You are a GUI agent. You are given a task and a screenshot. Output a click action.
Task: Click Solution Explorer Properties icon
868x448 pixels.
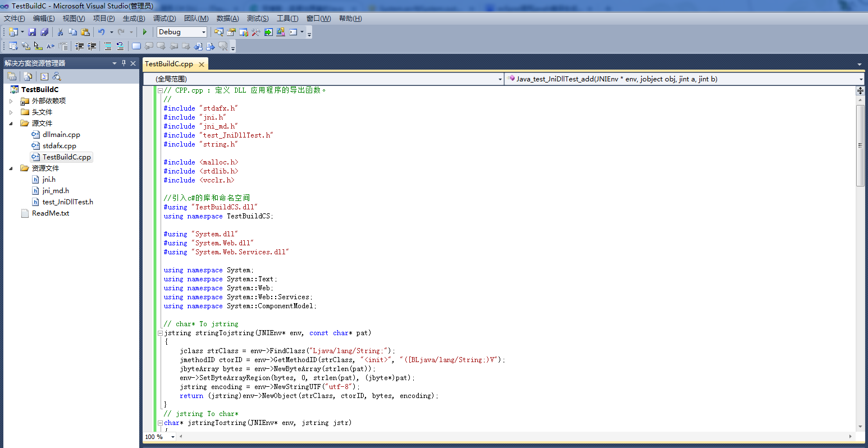[x=12, y=76]
